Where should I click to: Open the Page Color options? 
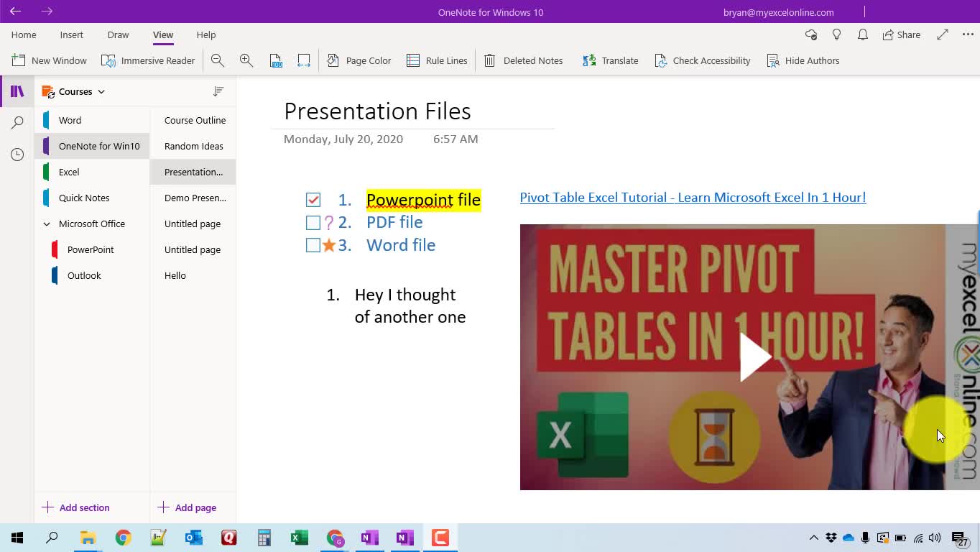[x=359, y=61]
